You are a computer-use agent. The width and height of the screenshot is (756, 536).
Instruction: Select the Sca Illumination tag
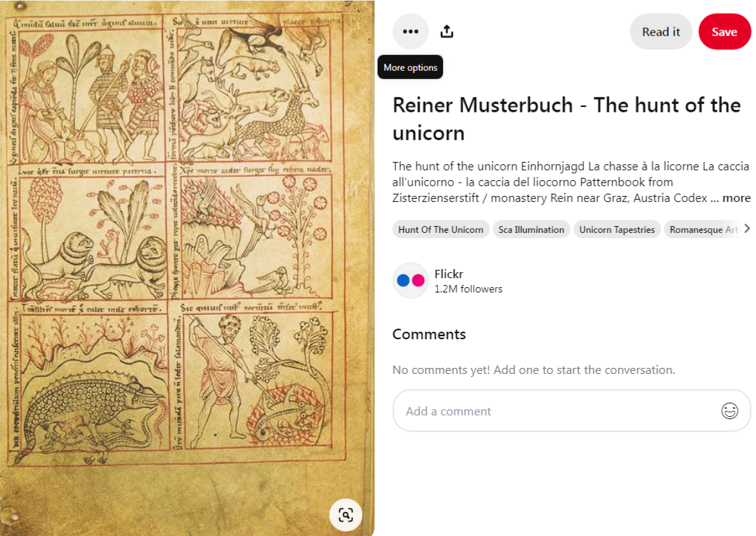531,229
